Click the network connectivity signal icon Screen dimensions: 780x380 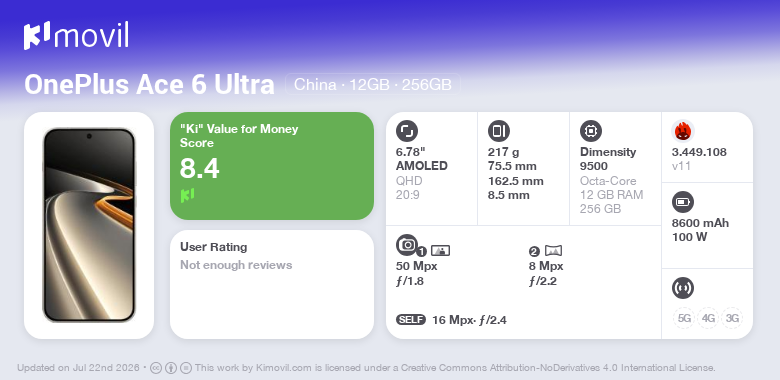(682, 287)
